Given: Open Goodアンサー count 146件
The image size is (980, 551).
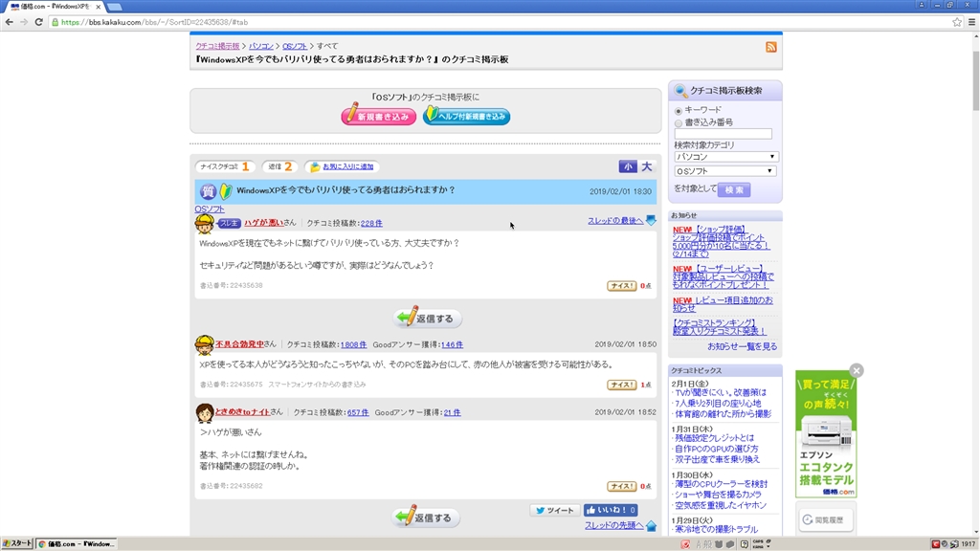Looking at the screenshot, I should pyautogui.click(x=452, y=344).
